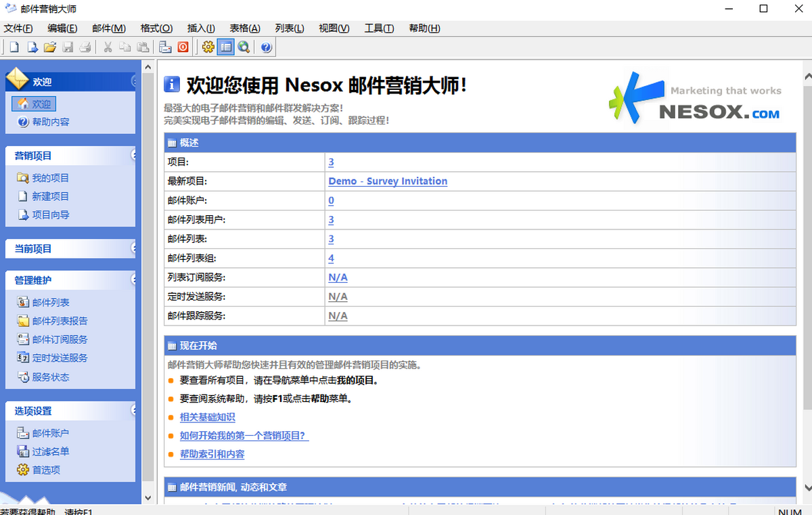Open the 列表(L) menu
Image resolution: width=812 pixels, height=515 pixels.
290,28
